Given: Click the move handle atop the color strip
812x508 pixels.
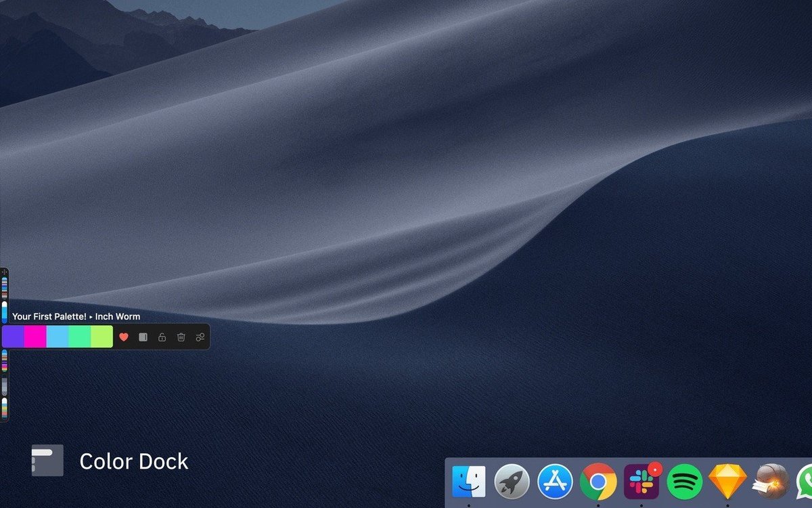Looking at the screenshot, I should tap(4, 272).
